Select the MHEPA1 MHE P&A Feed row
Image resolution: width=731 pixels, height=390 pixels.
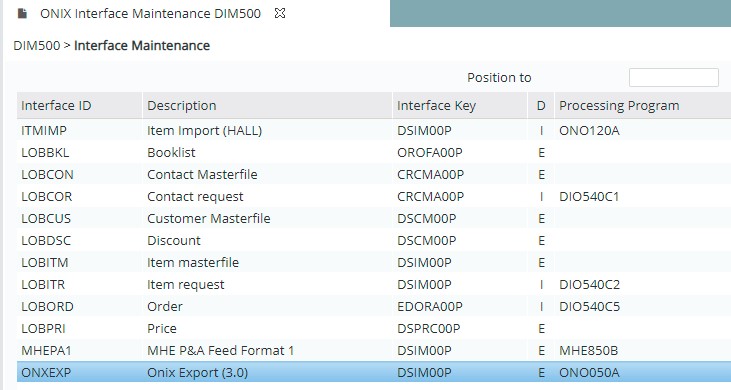point(374,350)
